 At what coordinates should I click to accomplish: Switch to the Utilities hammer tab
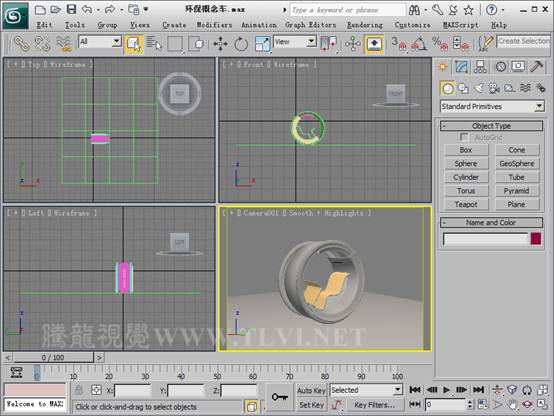(x=537, y=66)
